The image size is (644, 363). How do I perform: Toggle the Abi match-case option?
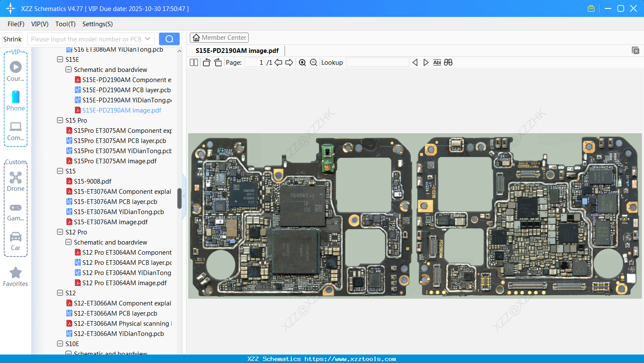(437, 62)
